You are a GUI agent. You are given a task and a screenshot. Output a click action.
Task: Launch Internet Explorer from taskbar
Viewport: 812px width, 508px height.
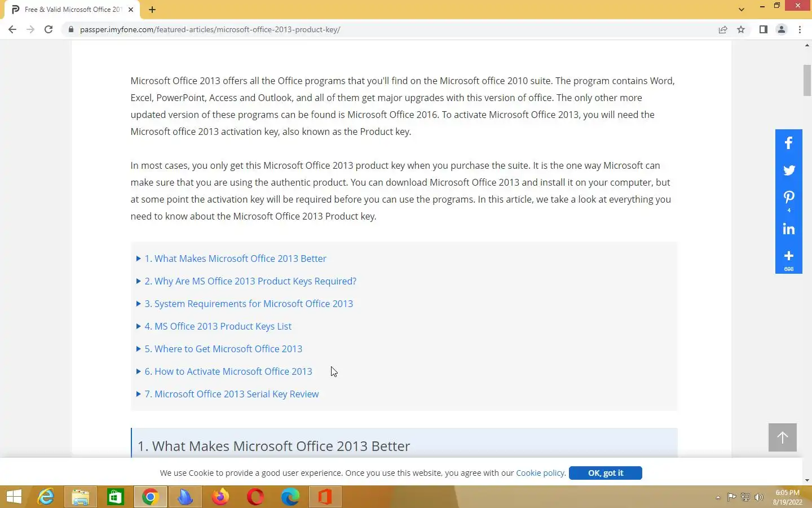click(x=46, y=497)
